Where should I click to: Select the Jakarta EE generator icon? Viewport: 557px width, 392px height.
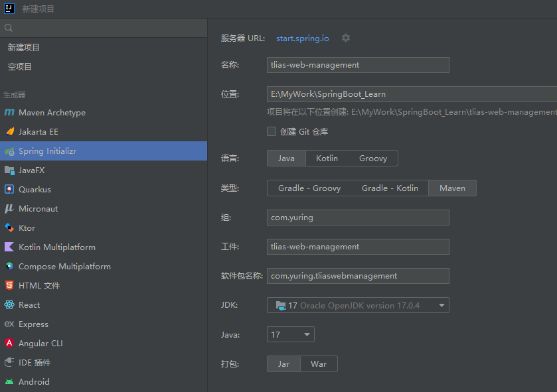9,132
